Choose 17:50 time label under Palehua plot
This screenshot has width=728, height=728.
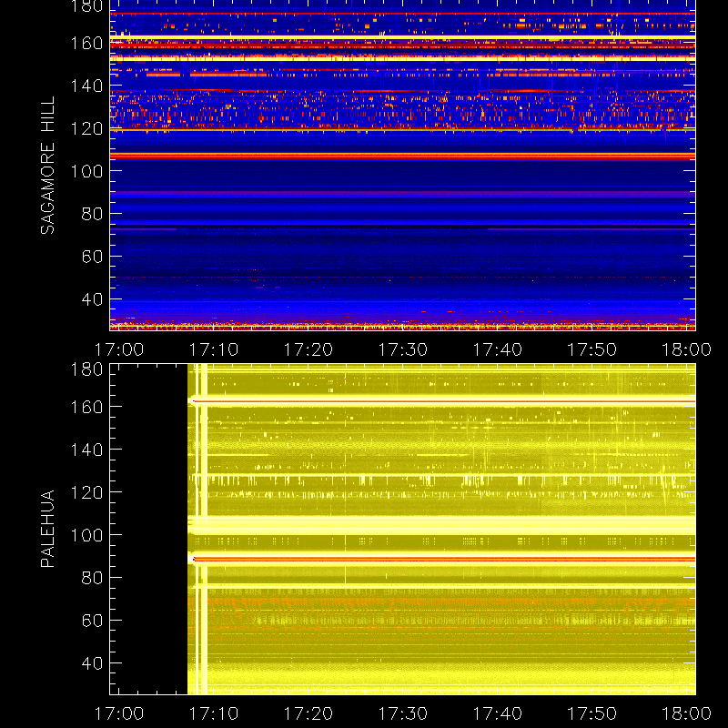(x=592, y=713)
